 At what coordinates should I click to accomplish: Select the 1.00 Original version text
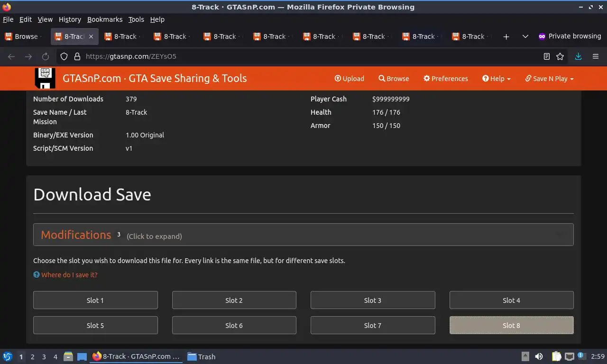tap(145, 135)
